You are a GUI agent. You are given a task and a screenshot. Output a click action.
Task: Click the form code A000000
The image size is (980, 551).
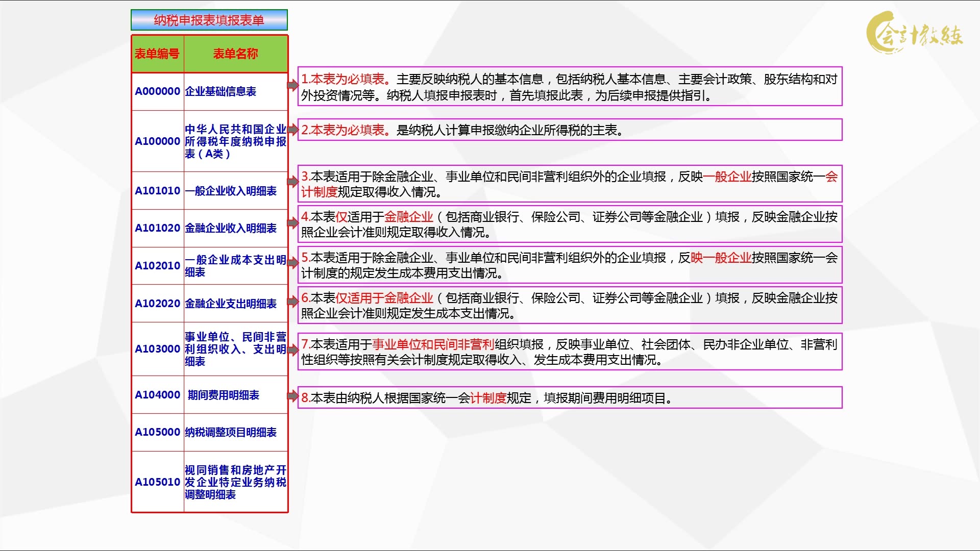pyautogui.click(x=157, y=91)
